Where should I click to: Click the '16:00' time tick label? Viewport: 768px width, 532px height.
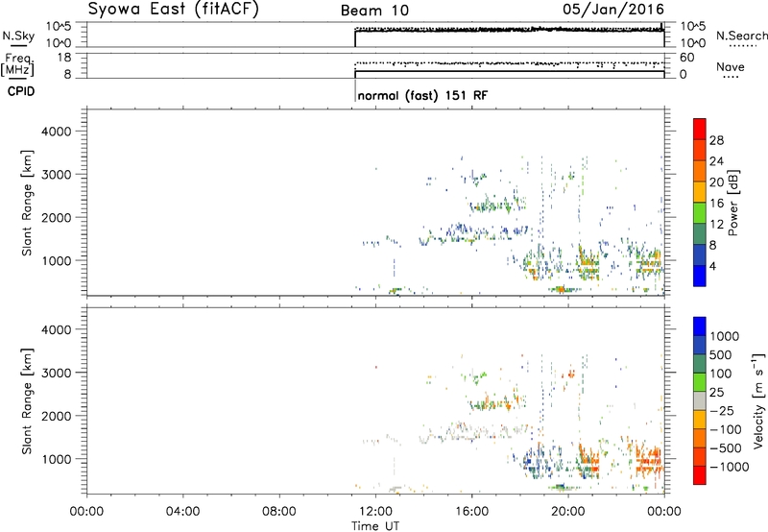pyautogui.click(x=471, y=512)
